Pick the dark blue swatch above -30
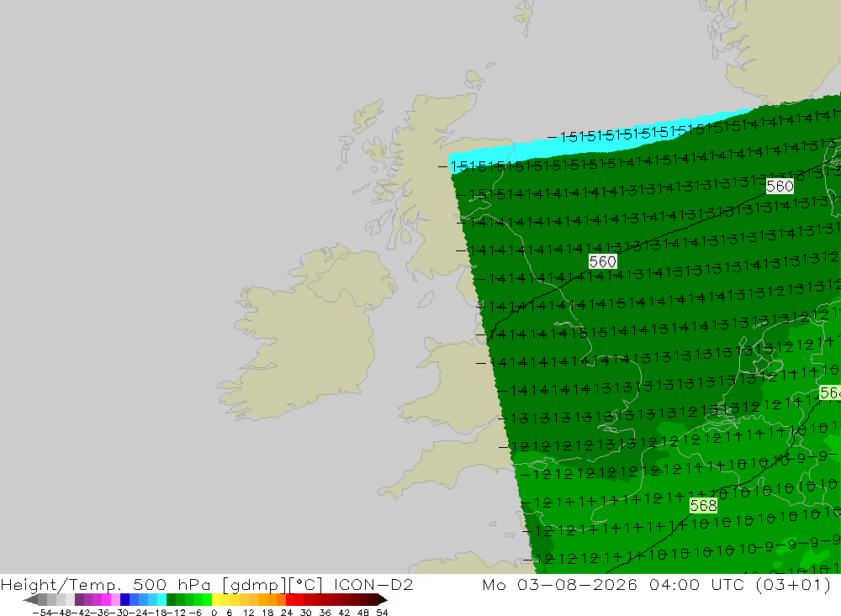The width and height of the screenshot is (841, 616). [124, 600]
